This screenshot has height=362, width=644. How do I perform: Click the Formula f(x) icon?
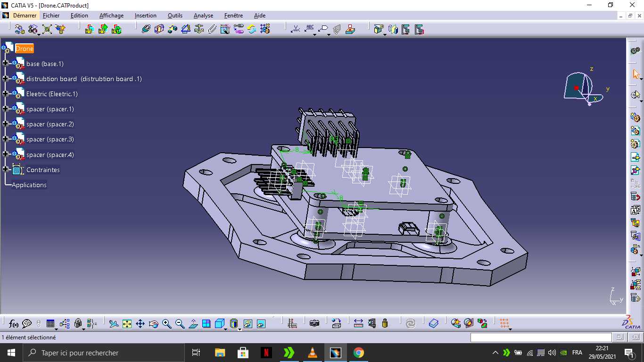(14, 324)
